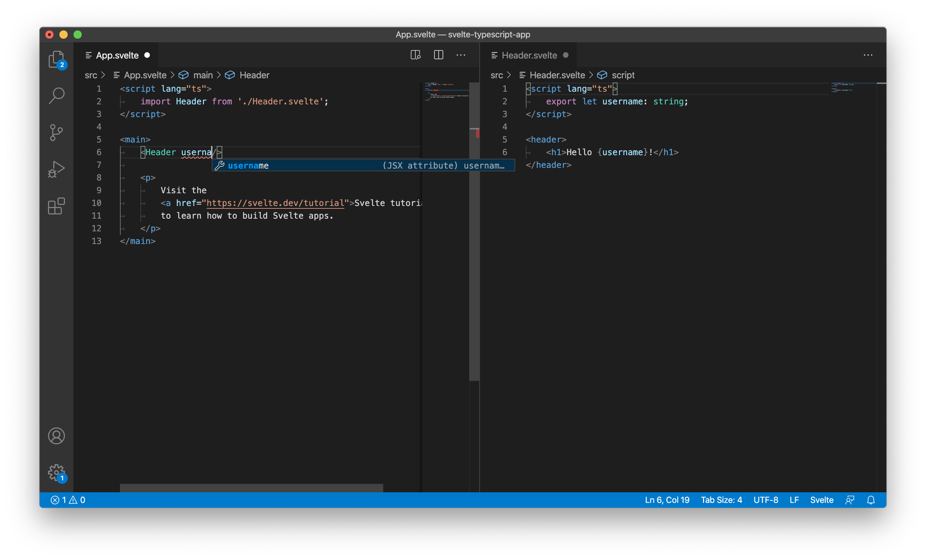Screen dimensions: 926x560
Task: Open the Search view icon
Action: tap(57, 95)
